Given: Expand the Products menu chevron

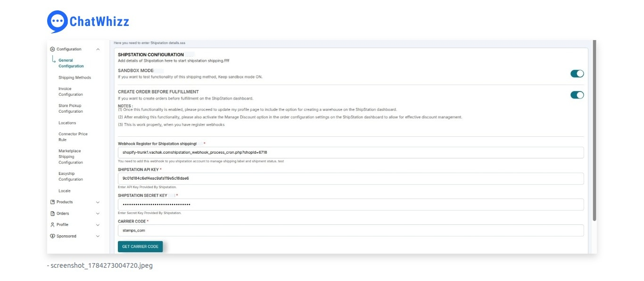Looking at the screenshot, I should pyautogui.click(x=98, y=202).
